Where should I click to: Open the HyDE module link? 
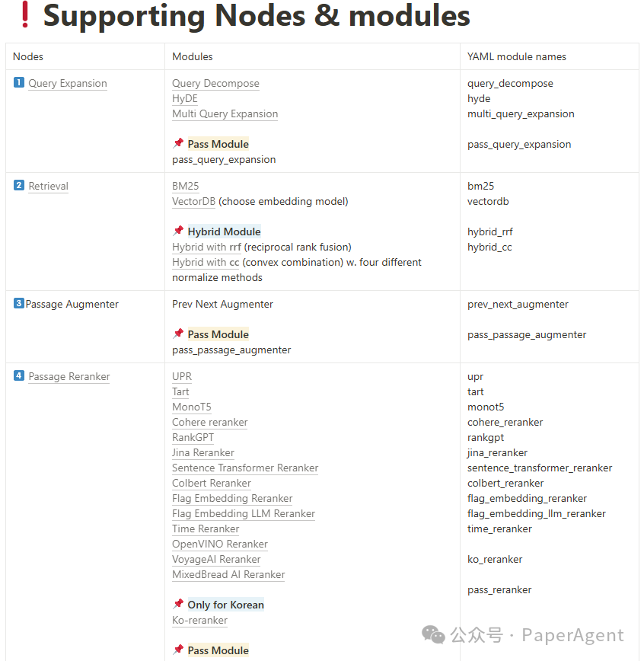(x=185, y=99)
